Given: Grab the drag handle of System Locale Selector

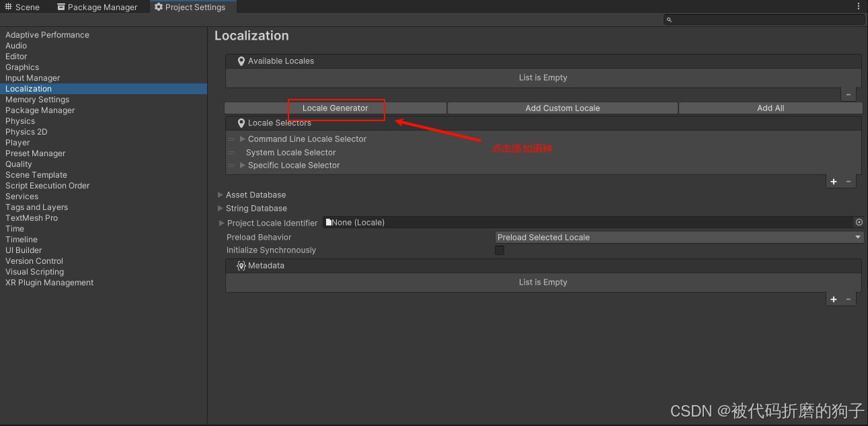Looking at the screenshot, I should click(x=231, y=153).
